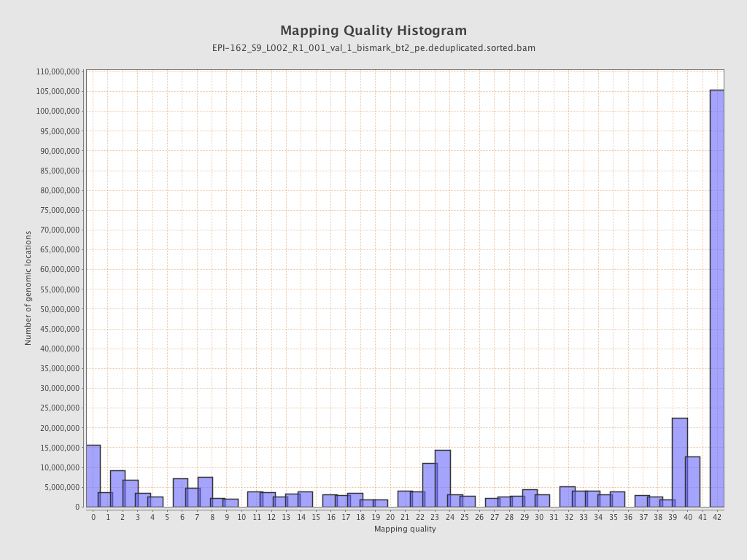Select the BAM filename subtitle
Screen dimensions: 747x560
pos(373,48)
